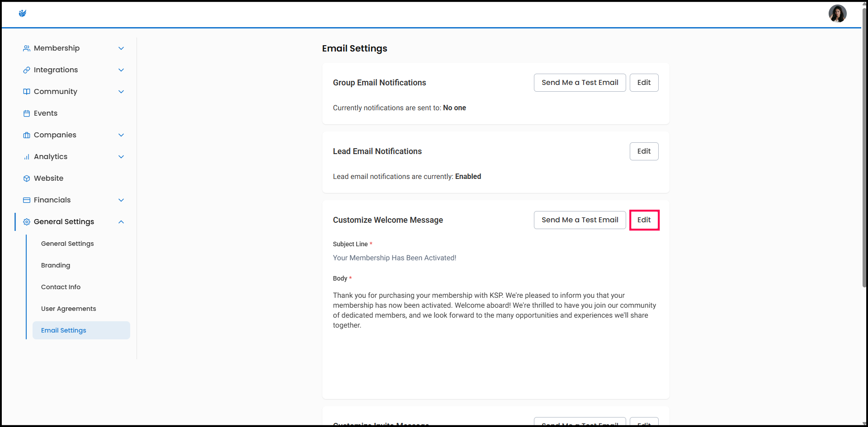
Task: Collapse the General Settings chevron
Action: click(121, 222)
